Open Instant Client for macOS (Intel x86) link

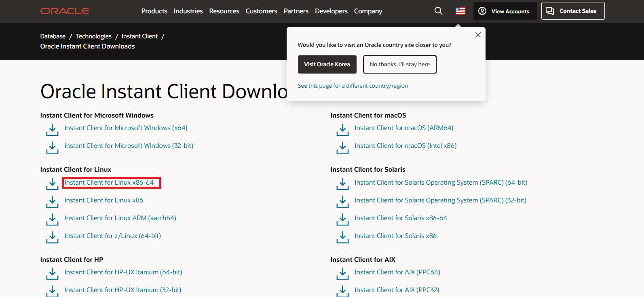405,145
